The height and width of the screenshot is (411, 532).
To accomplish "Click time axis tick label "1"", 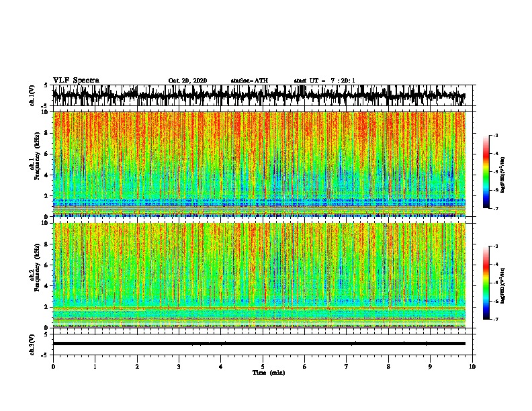I will coord(95,367).
